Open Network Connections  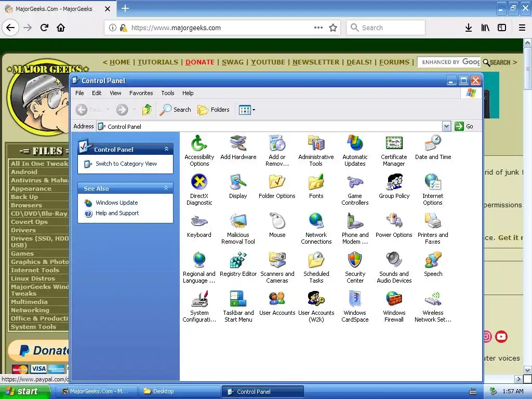click(316, 229)
